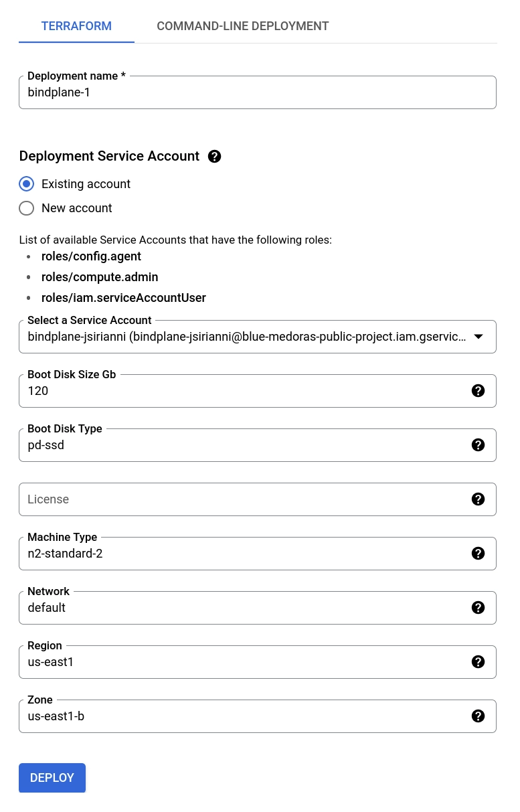
Task: Click the roles/config.agent text
Action: coord(91,256)
